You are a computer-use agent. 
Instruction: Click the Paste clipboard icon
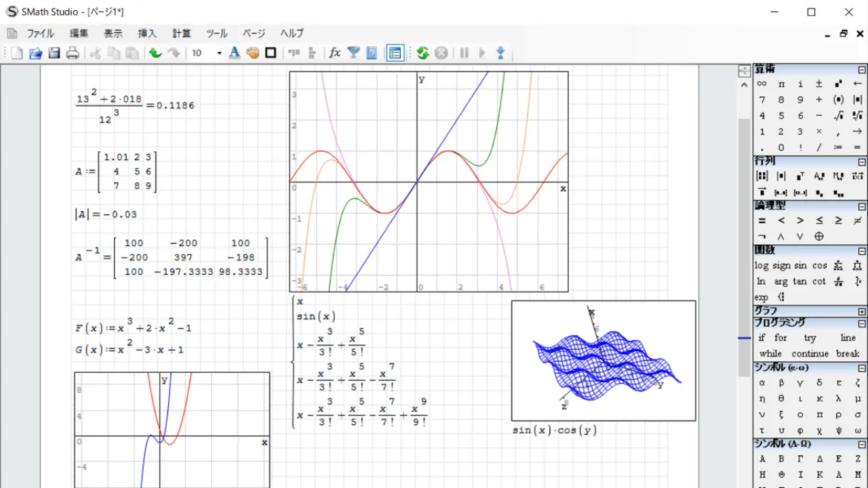(132, 53)
